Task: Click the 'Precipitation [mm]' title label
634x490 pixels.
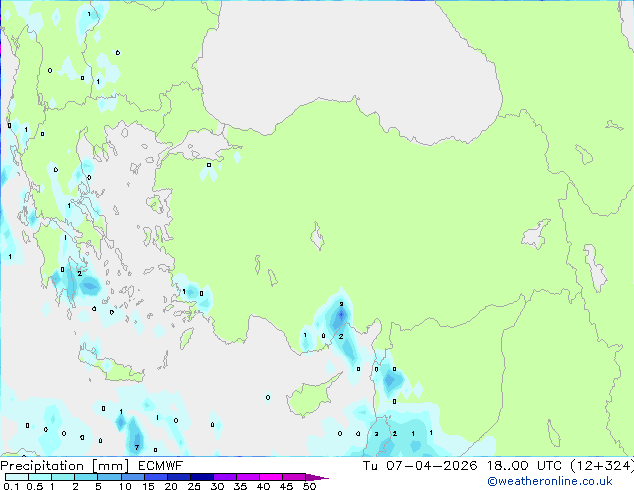Action: [64, 466]
